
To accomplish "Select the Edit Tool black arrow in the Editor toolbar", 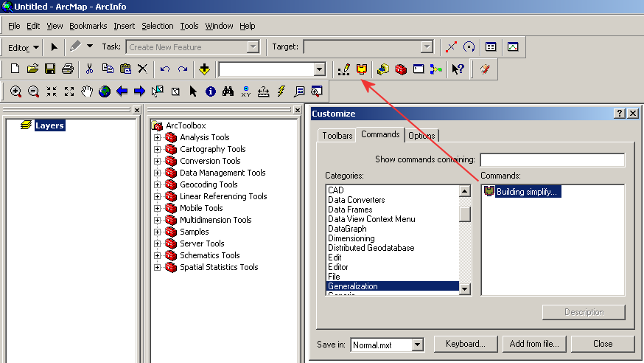I will pyautogui.click(x=54, y=47).
